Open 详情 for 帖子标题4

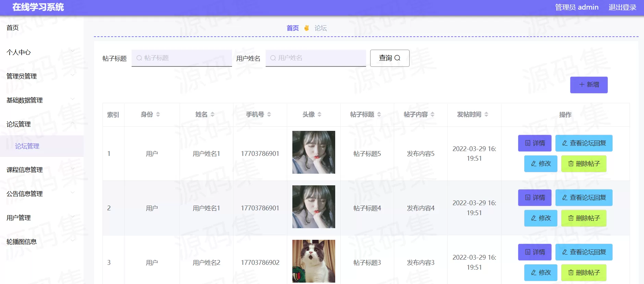pyautogui.click(x=535, y=198)
